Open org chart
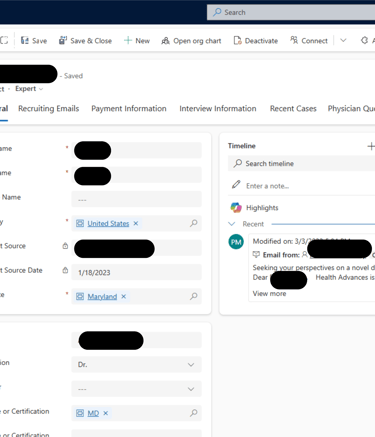This screenshot has width=375, height=437. click(x=191, y=41)
